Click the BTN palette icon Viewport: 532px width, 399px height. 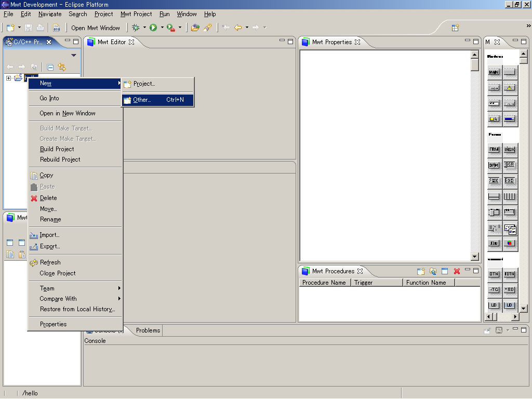point(494,274)
